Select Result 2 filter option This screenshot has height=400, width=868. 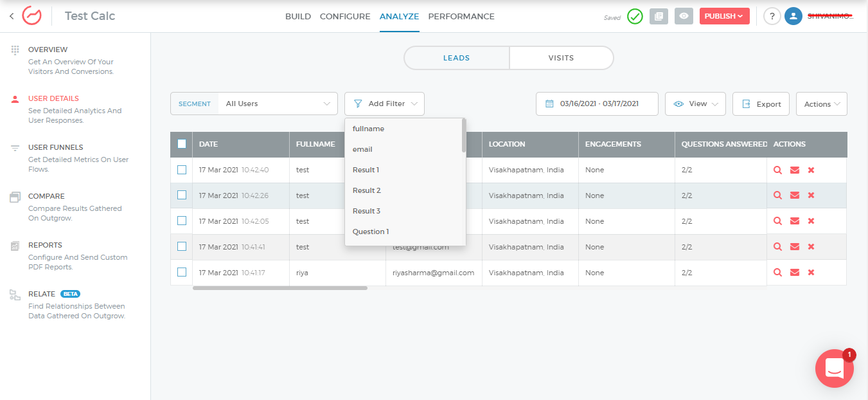point(403,190)
